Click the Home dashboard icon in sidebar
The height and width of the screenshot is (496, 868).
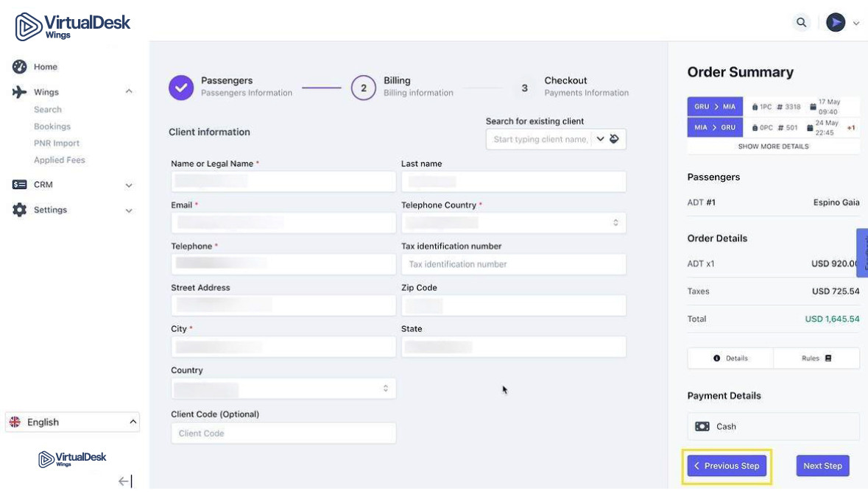click(x=20, y=67)
